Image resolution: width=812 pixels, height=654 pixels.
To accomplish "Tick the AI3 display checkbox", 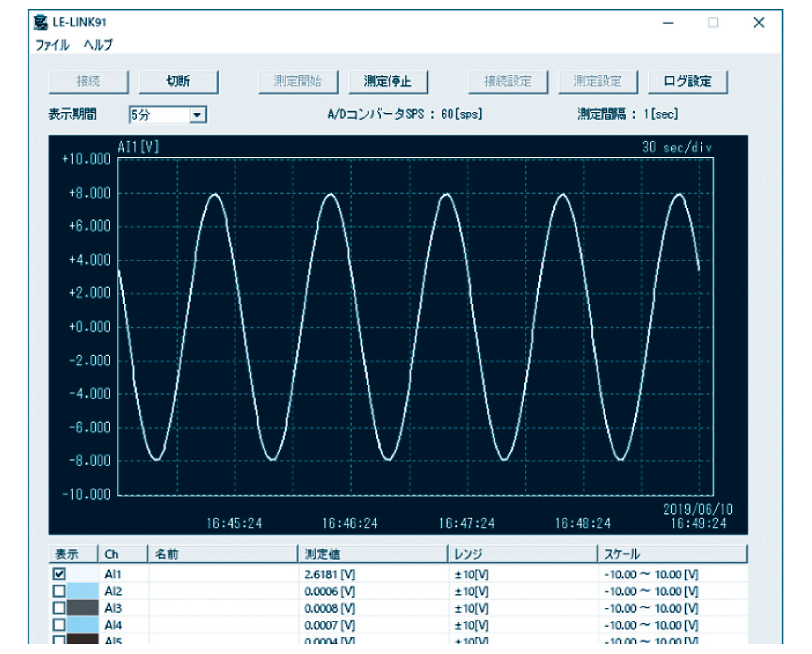I will (x=59, y=608).
